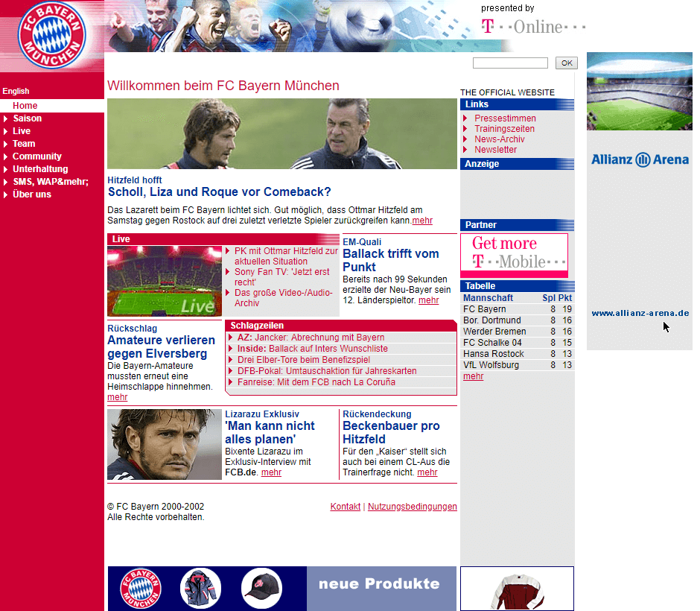Open Drei Elber-Tore beim Benefizspiel
Viewport: 700px width, 611px height.
pos(304,360)
